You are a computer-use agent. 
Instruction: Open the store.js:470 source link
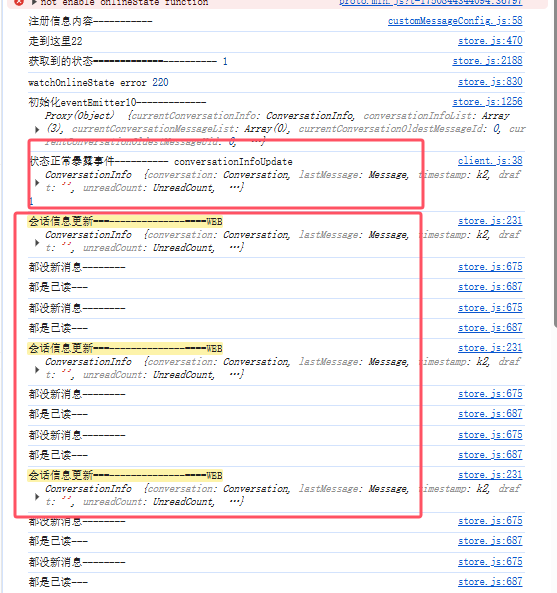click(x=490, y=41)
